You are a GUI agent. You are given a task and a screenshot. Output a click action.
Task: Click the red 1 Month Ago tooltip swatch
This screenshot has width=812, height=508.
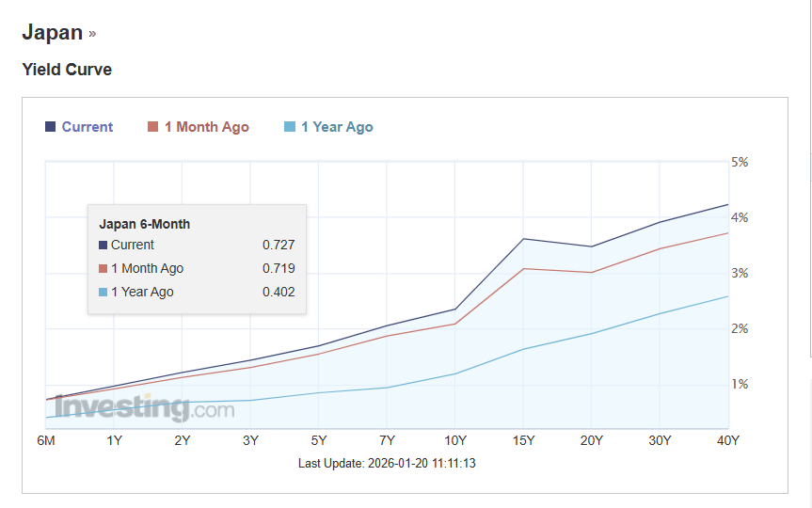(x=103, y=269)
